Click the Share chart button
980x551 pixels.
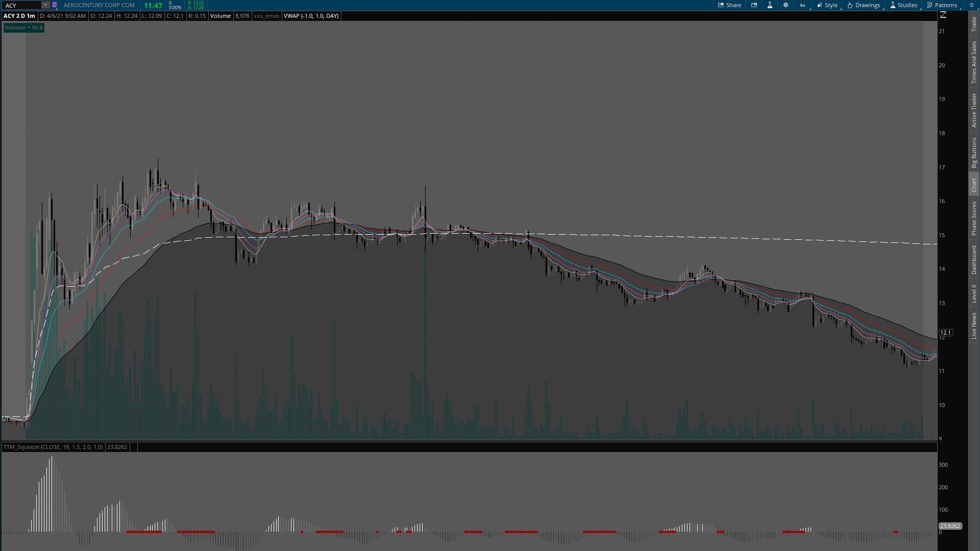tap(729, 5)
